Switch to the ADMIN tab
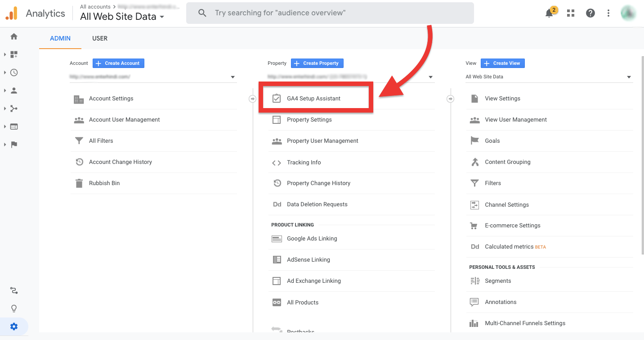644x340 pixels. click(x=60, y=38)
